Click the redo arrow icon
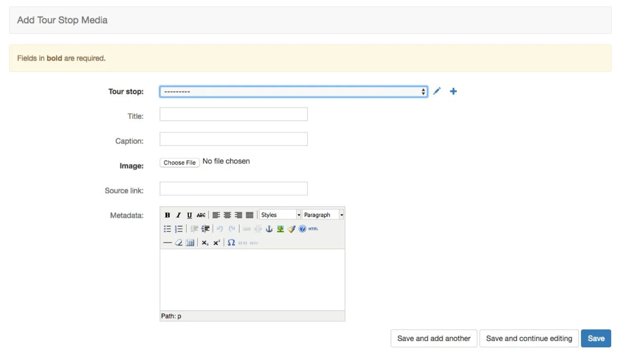Image resolution: width=644 pixels, height=358 pixels. (x=232, y=229)
